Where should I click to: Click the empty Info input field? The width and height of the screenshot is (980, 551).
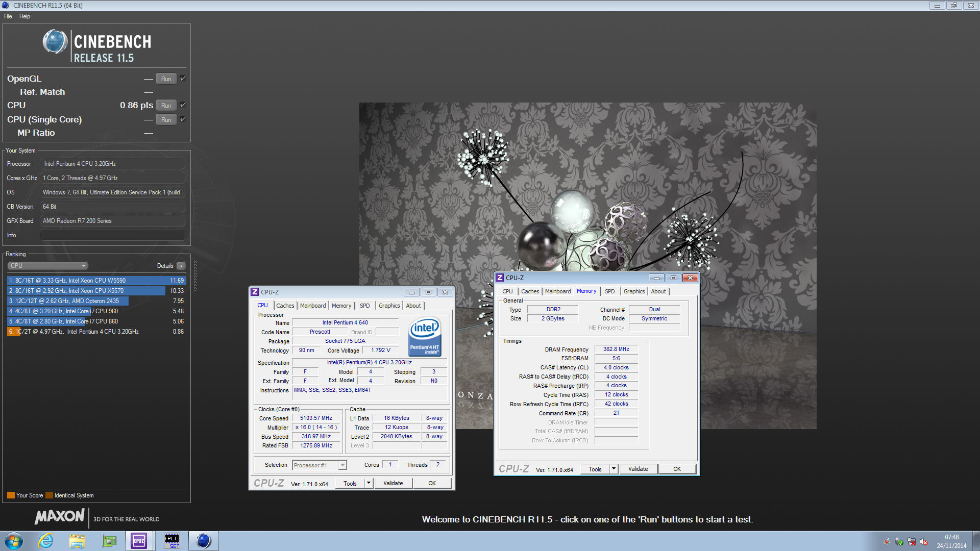coord(112,235)
